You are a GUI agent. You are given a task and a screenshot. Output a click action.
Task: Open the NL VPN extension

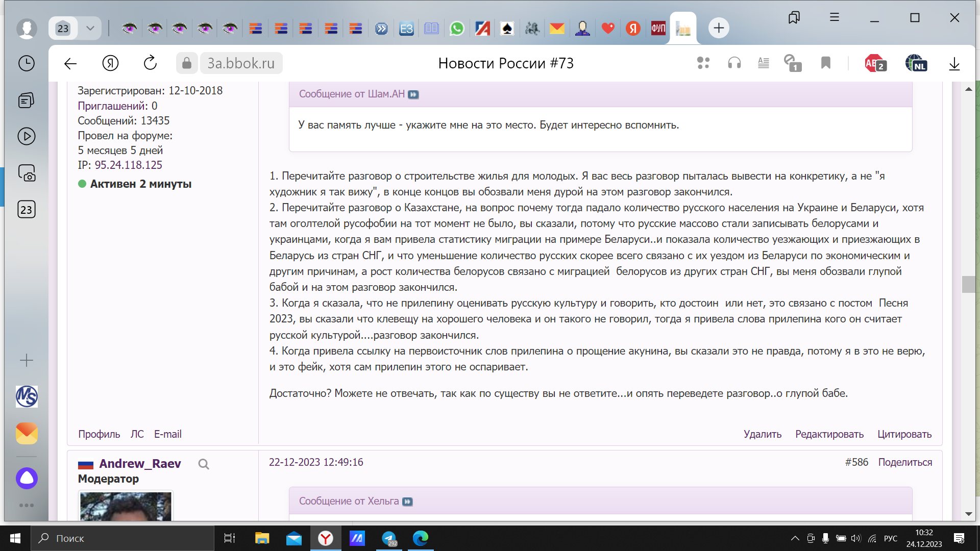916,63
